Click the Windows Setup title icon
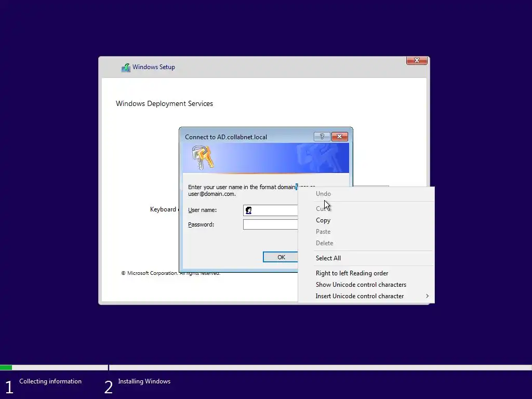The image size is (532, 399). (126, 68)
